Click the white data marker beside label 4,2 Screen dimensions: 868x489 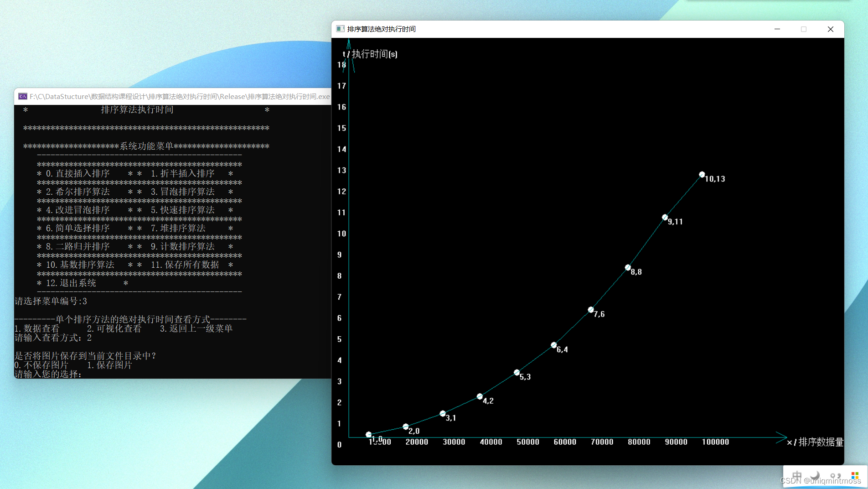point(480,396)
